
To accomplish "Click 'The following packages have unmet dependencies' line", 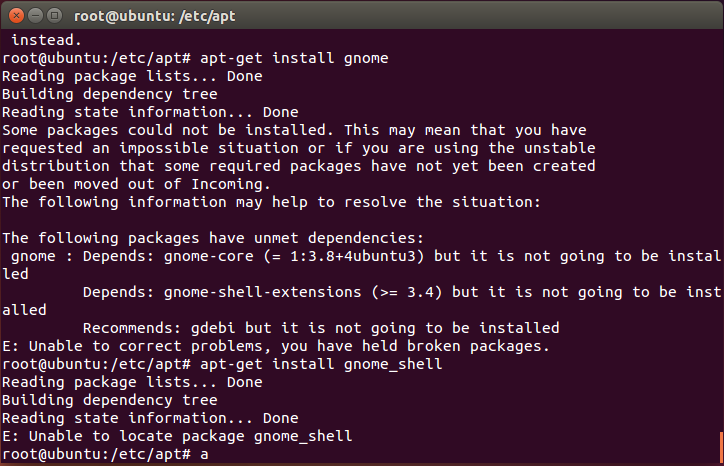I will [x=213, y=238].
